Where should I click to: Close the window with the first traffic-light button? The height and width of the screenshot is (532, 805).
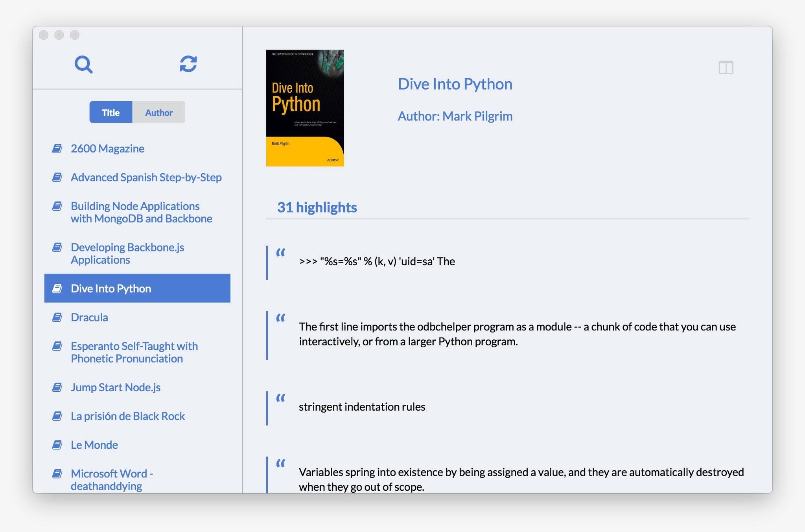pyautogui.click(x=44, y=35)
